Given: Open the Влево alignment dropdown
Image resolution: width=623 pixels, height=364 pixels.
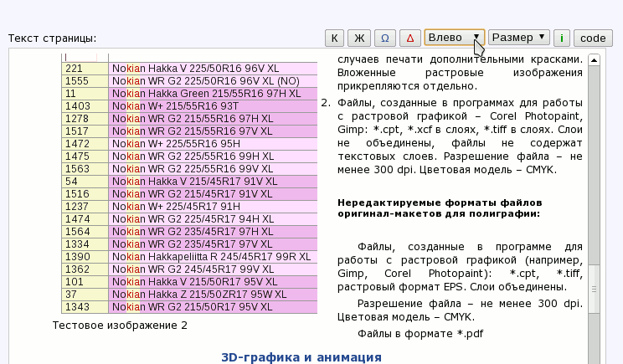Looking at the screenshot, I should pos(455,38).
